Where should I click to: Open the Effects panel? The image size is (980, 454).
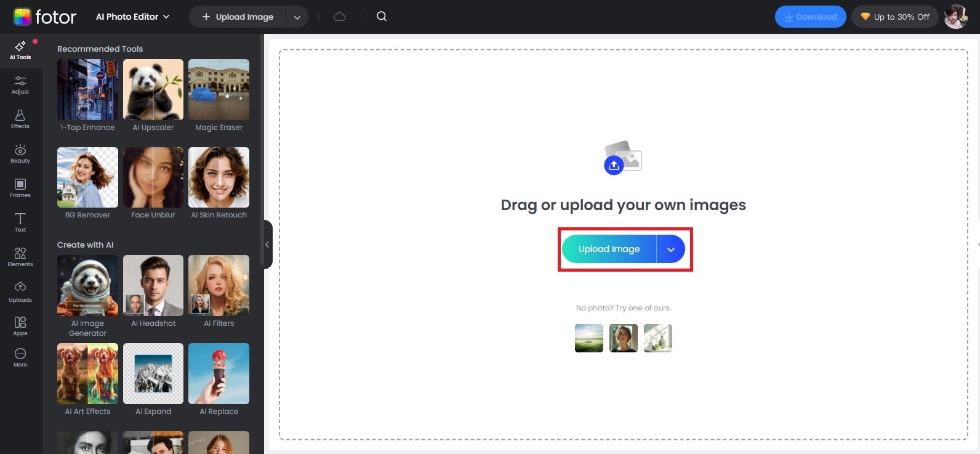point(20,120)
